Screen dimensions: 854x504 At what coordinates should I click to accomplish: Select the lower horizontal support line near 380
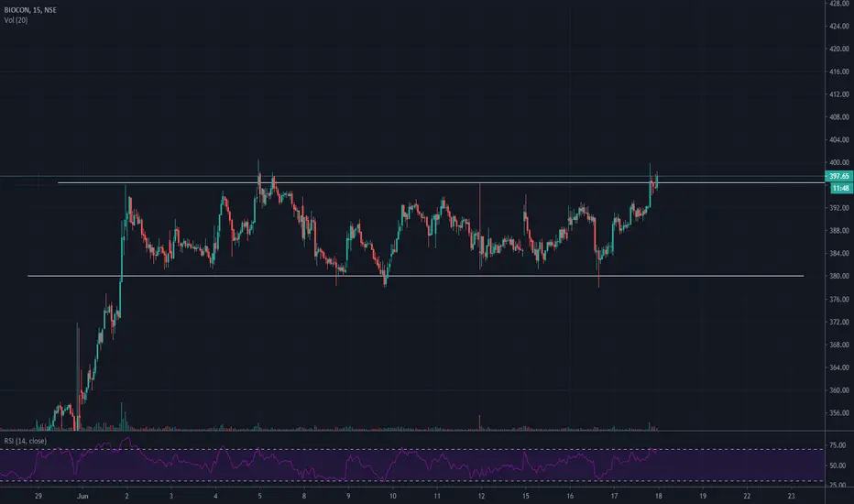pyautogui.click(x=416, y=276)
